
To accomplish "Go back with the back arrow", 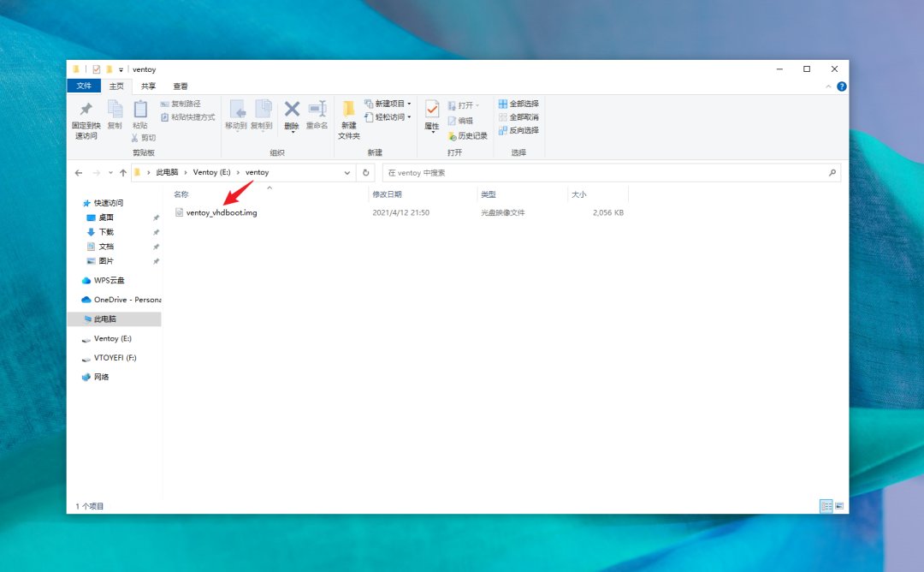I will click(x=79, y=173).
